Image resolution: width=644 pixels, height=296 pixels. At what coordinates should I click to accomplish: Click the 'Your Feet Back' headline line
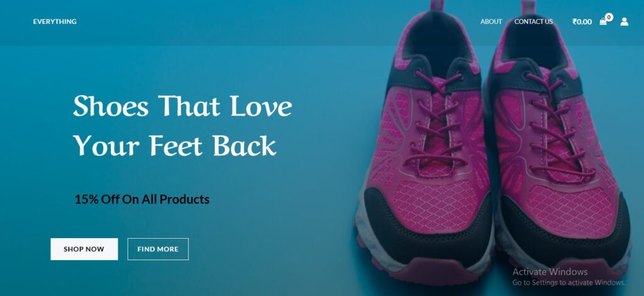click(175, 145)
